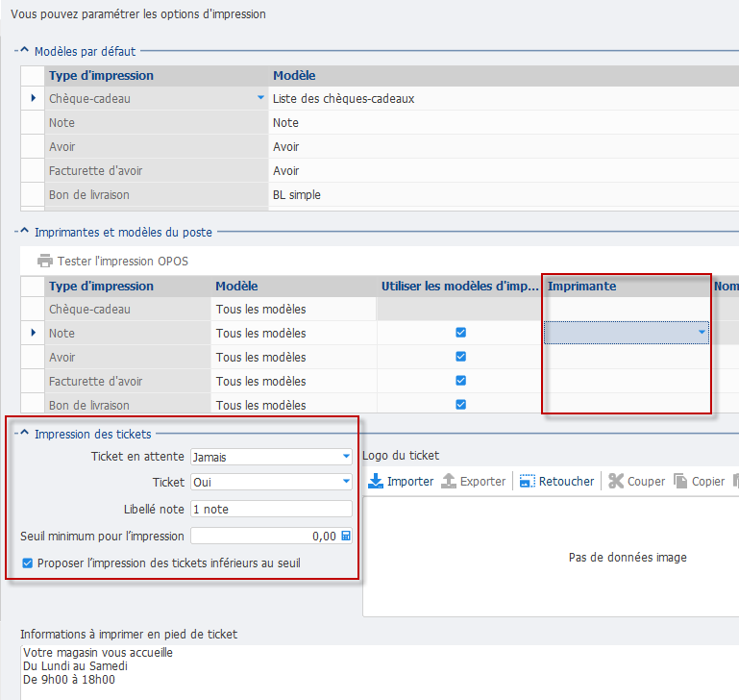Toggle 'Utiliser les modèles' checkbox for Facturette d'avoir row

(460, 381)
